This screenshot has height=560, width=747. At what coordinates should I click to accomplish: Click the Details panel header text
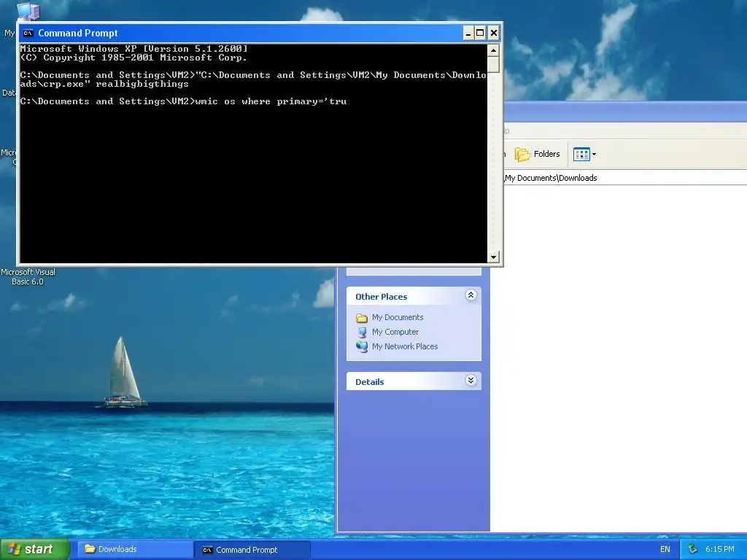tap(369, 382)
